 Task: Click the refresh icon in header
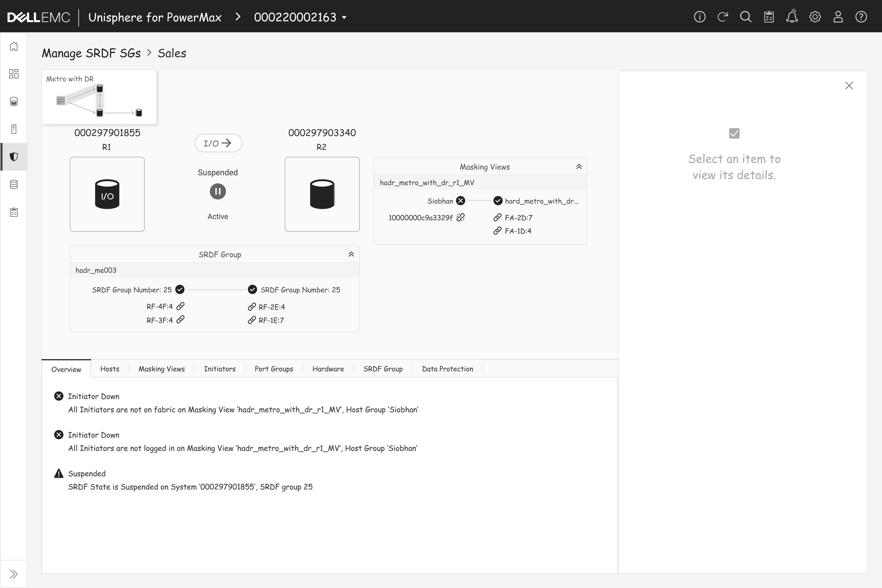(x=723, y=17)
